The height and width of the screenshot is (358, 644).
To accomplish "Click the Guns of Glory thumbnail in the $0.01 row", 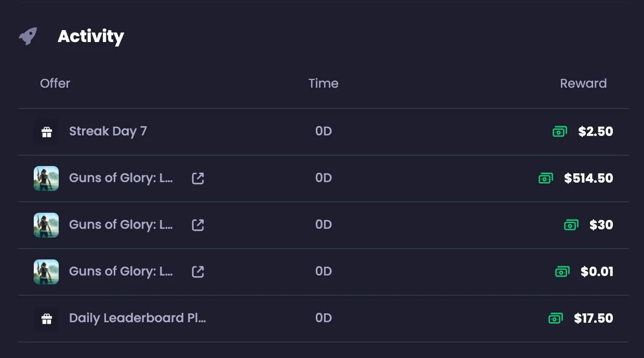I will point(46,272).
